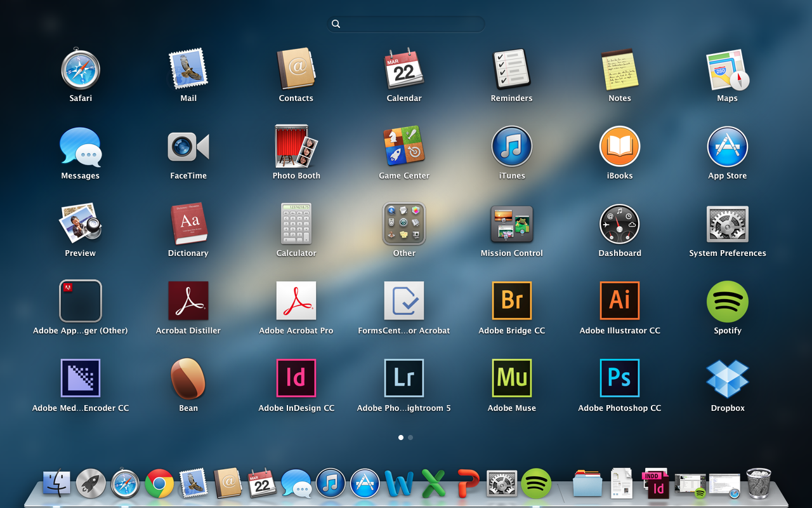Image resolution: width=812 pixels, height=508 pixels.
Task: Open Calendar in the Launchpad grid
Action: [x=404, y=69]
